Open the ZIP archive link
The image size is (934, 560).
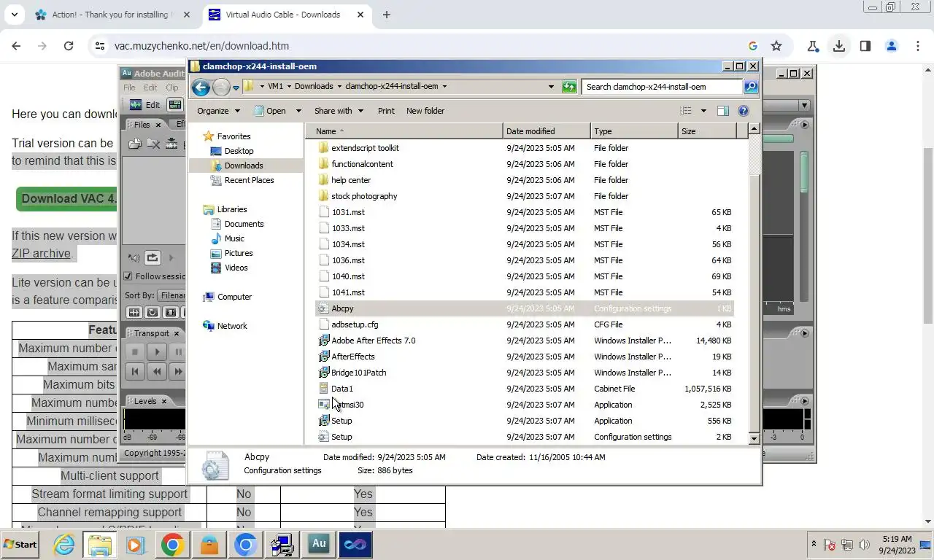42,254
